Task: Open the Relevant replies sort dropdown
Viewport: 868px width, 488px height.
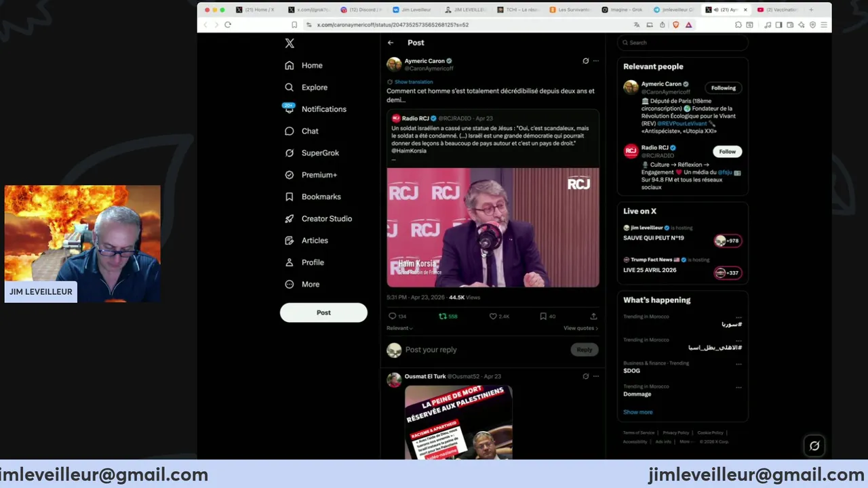Action: pyautogui.click(x=399, y=328)
